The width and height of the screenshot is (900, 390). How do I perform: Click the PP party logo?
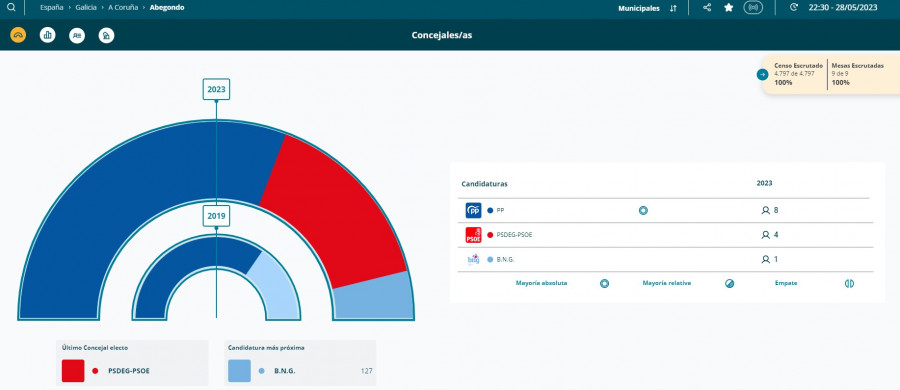[x=473, y=210]
